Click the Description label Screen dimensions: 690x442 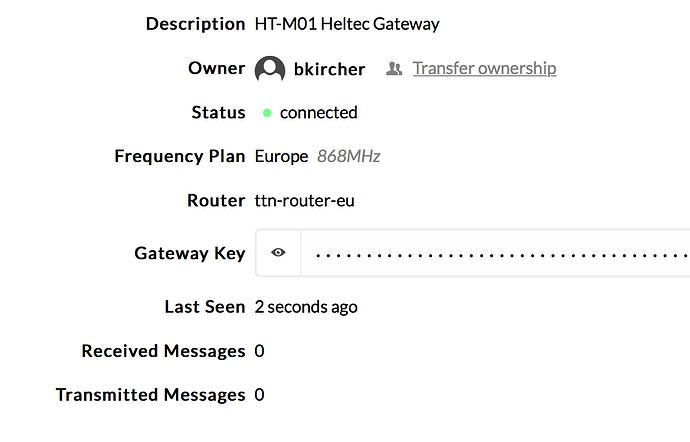point(195,23)
